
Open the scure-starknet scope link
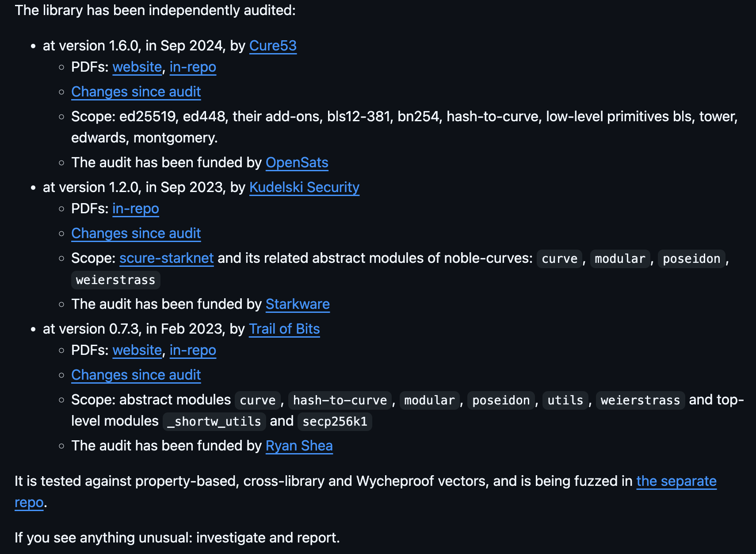pyautogui.click(x=167, y=258)
